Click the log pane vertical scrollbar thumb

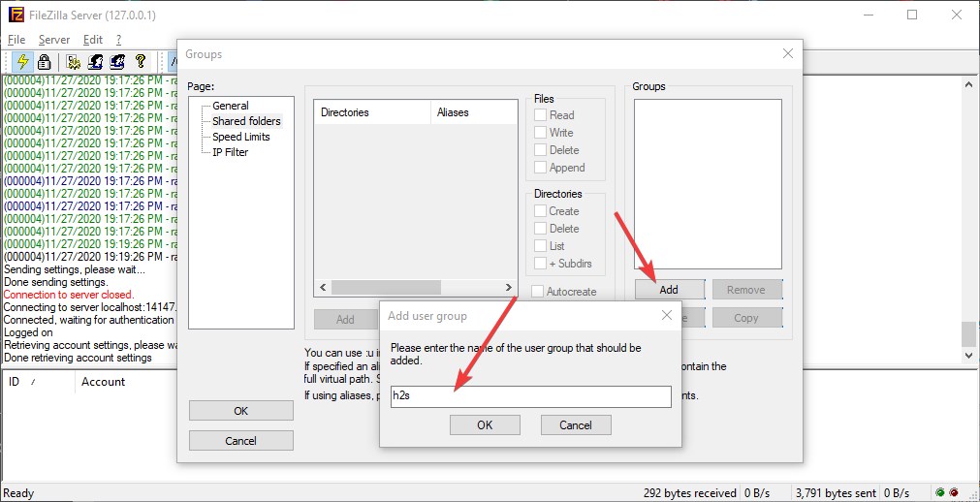pos(968,333)
